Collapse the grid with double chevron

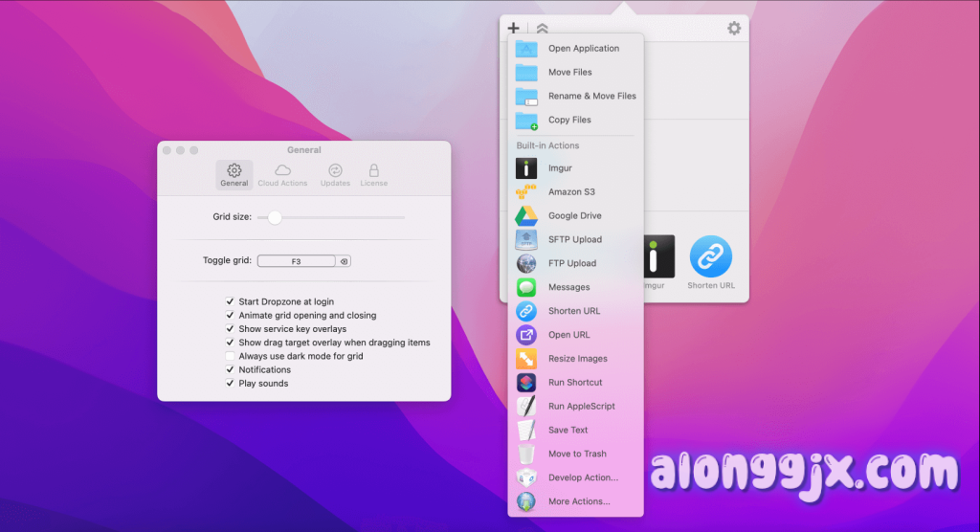click(542, 29)
